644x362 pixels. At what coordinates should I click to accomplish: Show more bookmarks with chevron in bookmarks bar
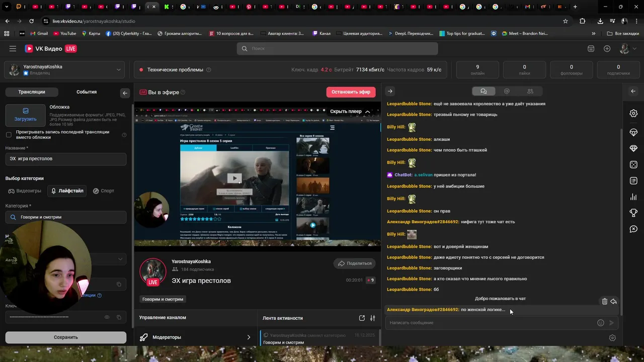[x=593, y=34]
